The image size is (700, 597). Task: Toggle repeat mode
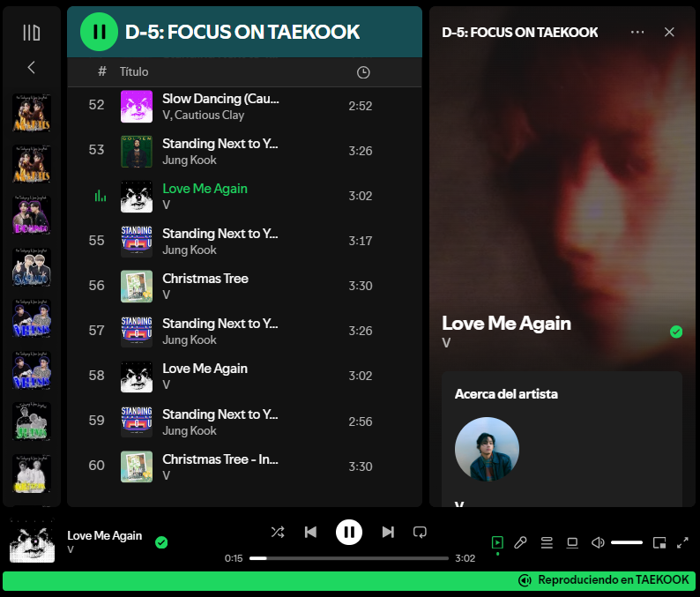point(420,532)
